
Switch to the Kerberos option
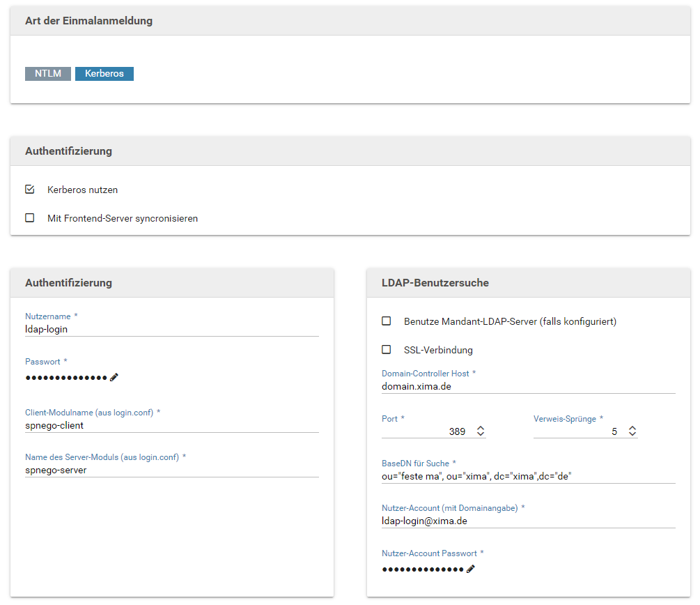(104, 73)
